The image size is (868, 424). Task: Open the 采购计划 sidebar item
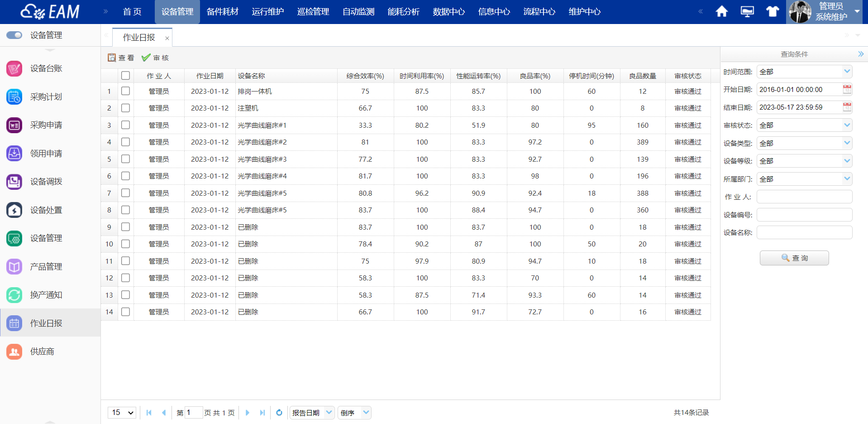click(x=50, y=97)
